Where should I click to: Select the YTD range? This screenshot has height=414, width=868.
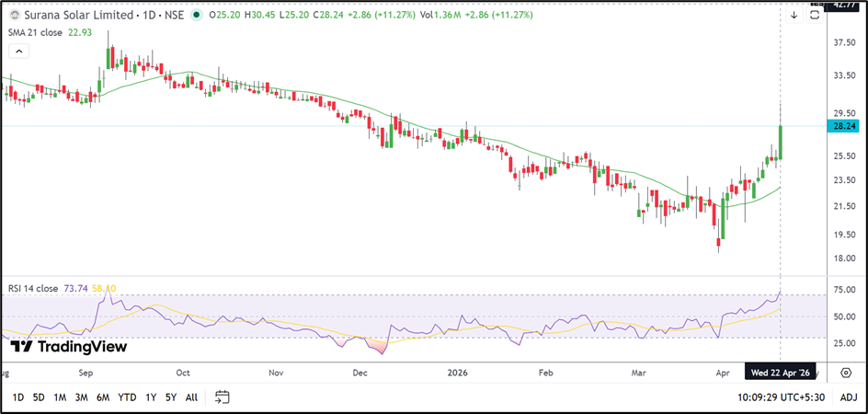[125, 397]
